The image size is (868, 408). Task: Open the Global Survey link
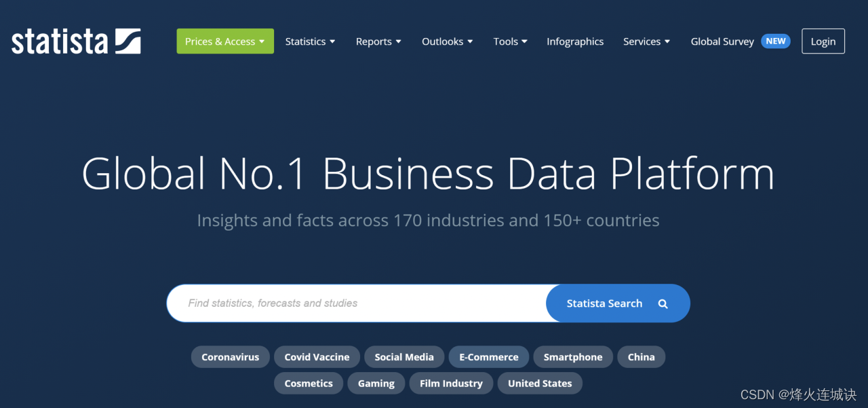click(x=722, y=41)
